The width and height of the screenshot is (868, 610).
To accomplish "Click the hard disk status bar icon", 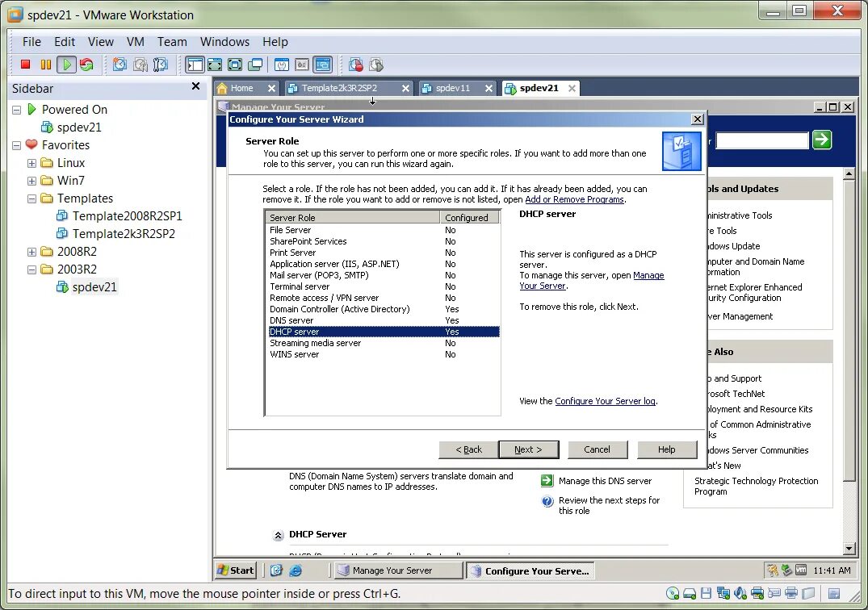I will (x=690, y=593).
